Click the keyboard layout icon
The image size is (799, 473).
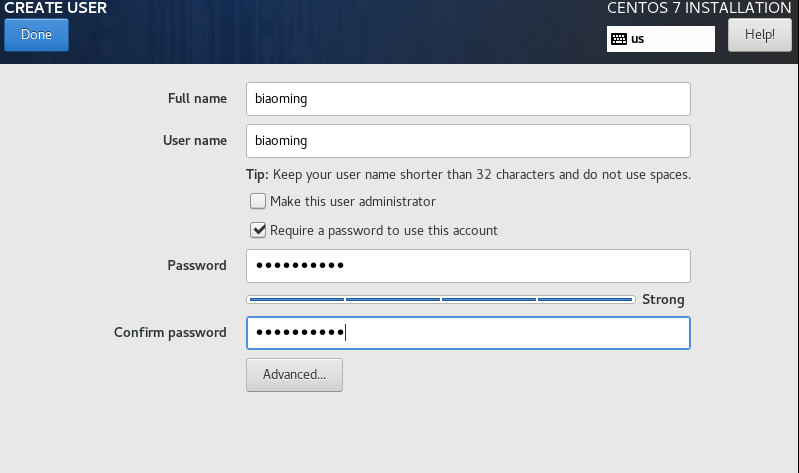click(619, 39)
